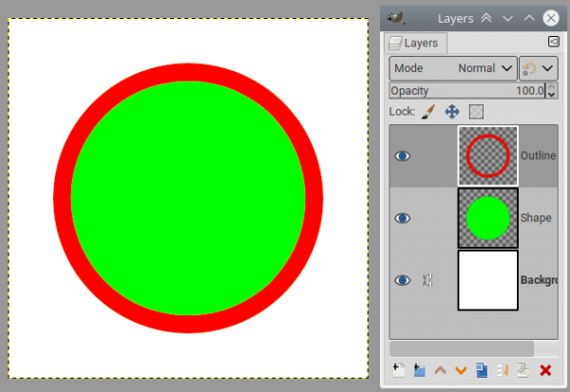Select the Background layer thumbnail
The width and height of the screenshot is (570, 392).
pos(488,280)
